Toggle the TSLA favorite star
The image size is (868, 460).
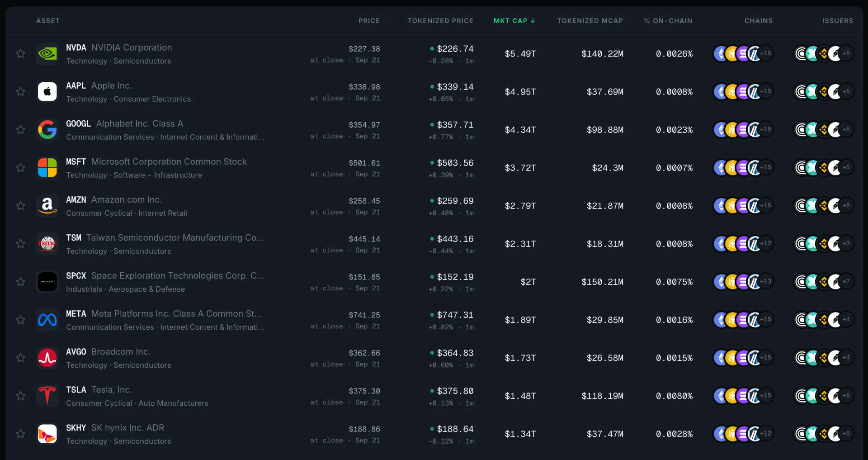20,396
